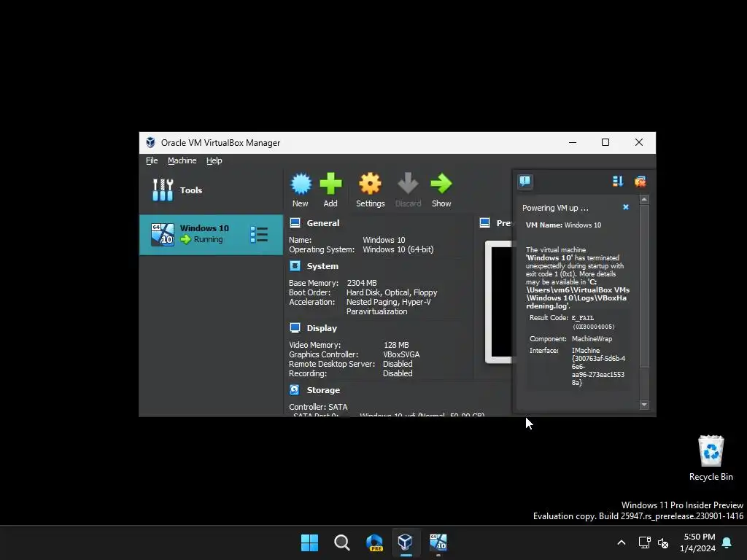Click the VBoxSVGA graphics controller value
Image resolution: width=747 pixels, height=560 pixels.
click(x=401, y=354)
